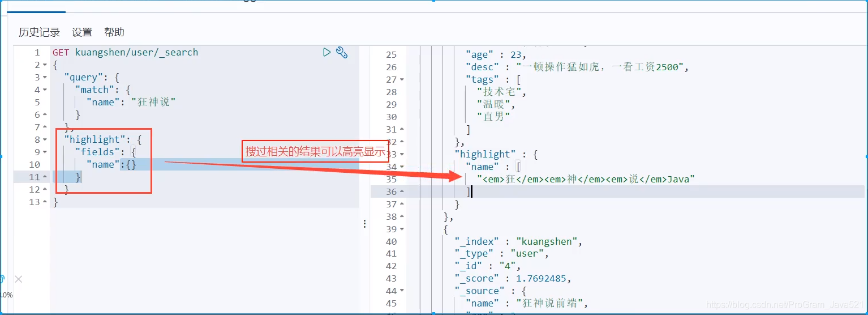
Task: Run the request with the play icon
Action: point(326,52)
